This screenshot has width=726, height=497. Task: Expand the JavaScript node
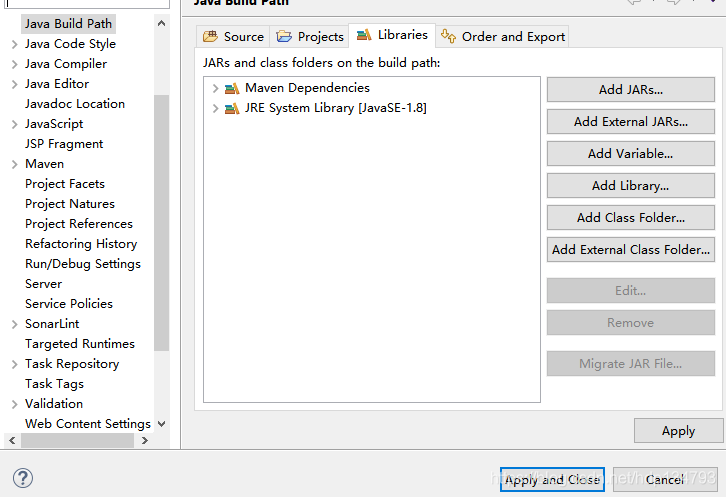coord(14,124)
